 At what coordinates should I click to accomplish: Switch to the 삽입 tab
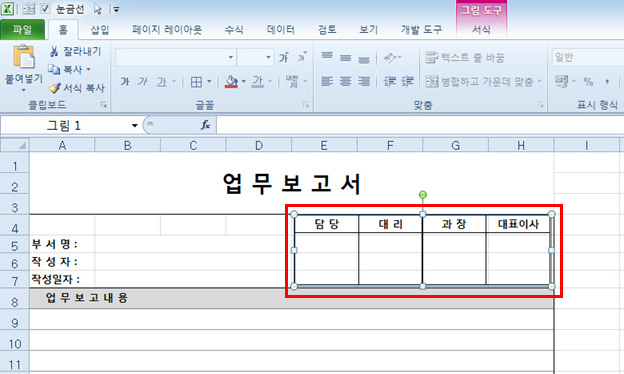coord(99,29)
